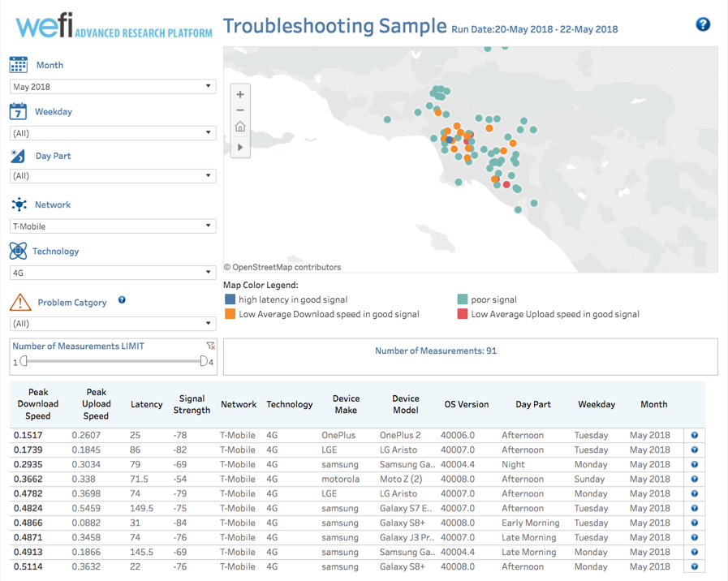
Task: Click the 'Galaxy J3 Pr..' model cell
Action: (407, 537)
